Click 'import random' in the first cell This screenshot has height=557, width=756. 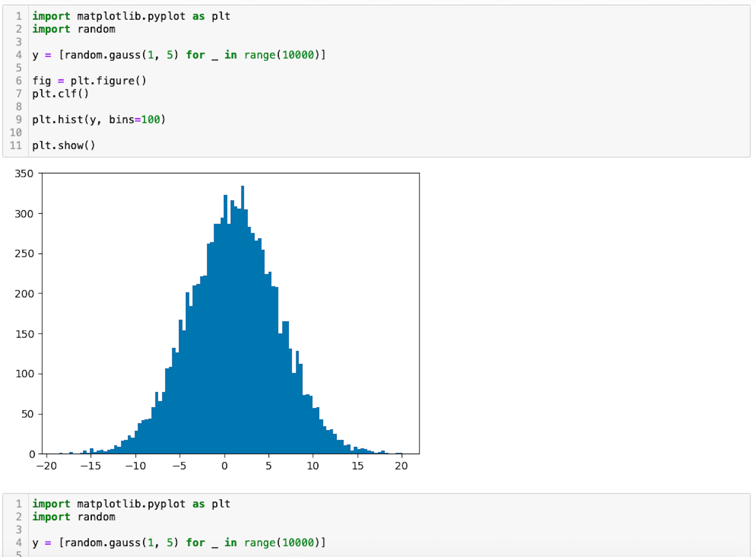(74, 29)
